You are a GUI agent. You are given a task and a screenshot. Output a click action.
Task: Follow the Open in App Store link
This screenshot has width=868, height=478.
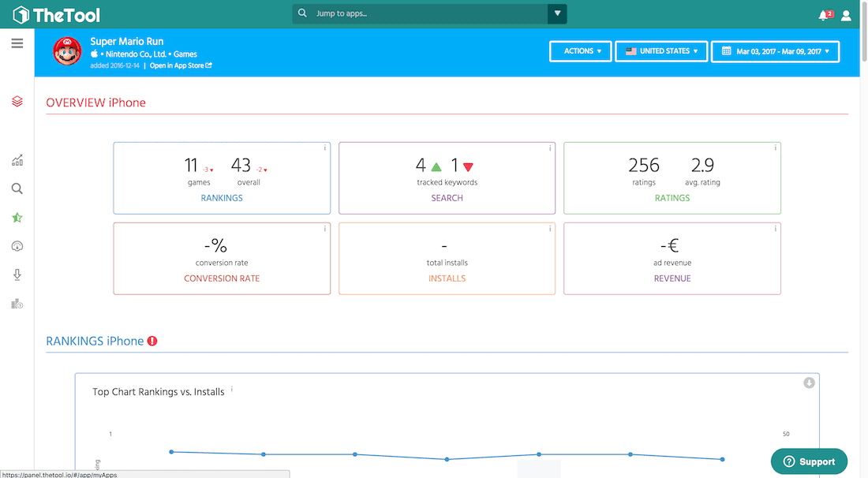181,65
